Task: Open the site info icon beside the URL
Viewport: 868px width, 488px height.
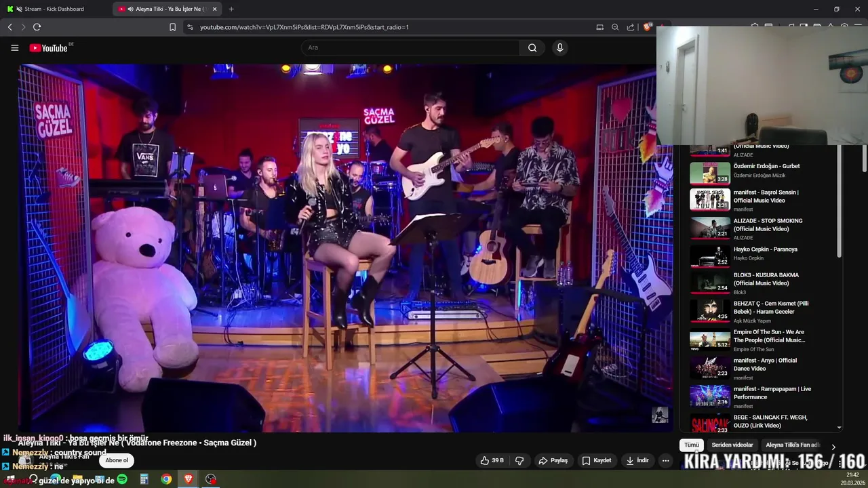Action: pos(190,27)
